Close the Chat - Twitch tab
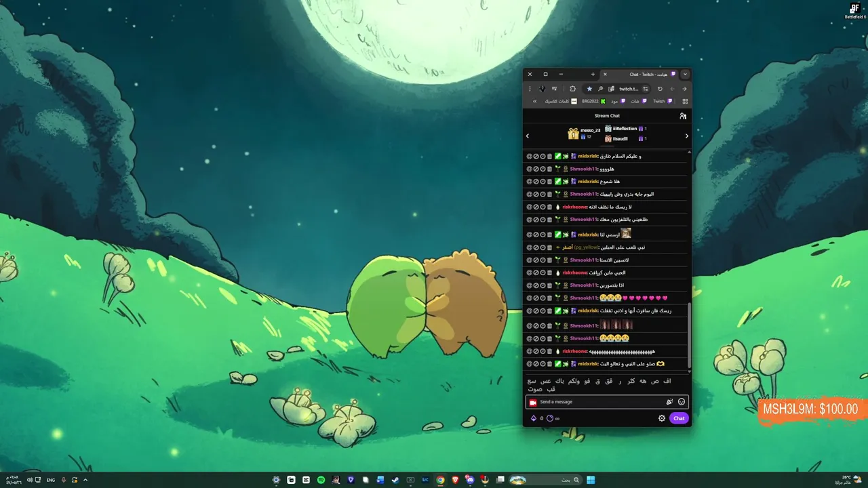This screenshot has height=488, width=868. (x=605, y=74)
